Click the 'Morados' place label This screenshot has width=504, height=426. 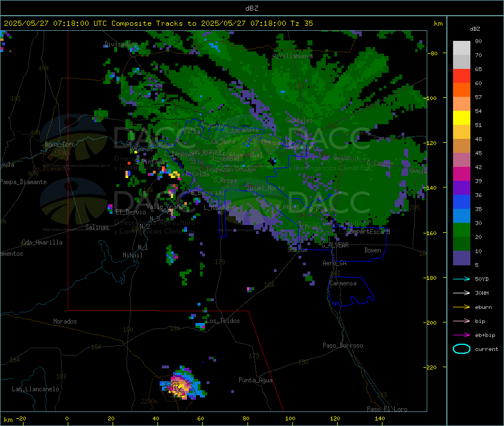point(65,321)
